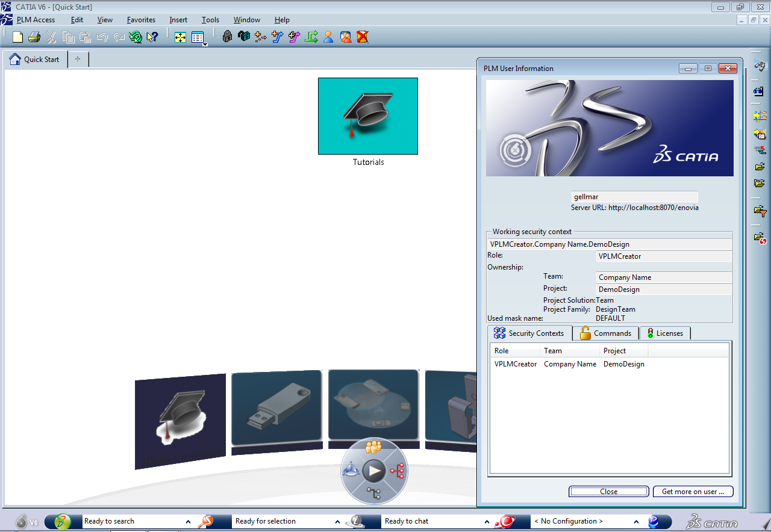Select the Quick Start tab
The width and height of the screenshot is (771, 532).
pos(36,60)
